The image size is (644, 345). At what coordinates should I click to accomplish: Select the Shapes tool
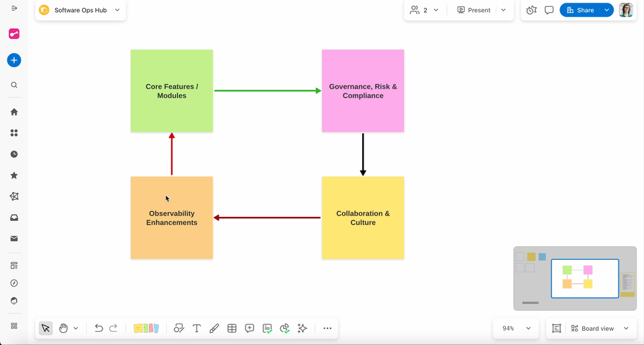(179, 328)
